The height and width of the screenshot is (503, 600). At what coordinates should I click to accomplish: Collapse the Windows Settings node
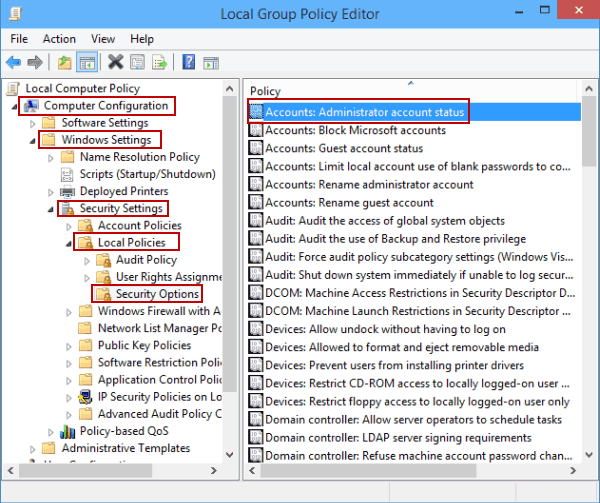pos(33,141)
